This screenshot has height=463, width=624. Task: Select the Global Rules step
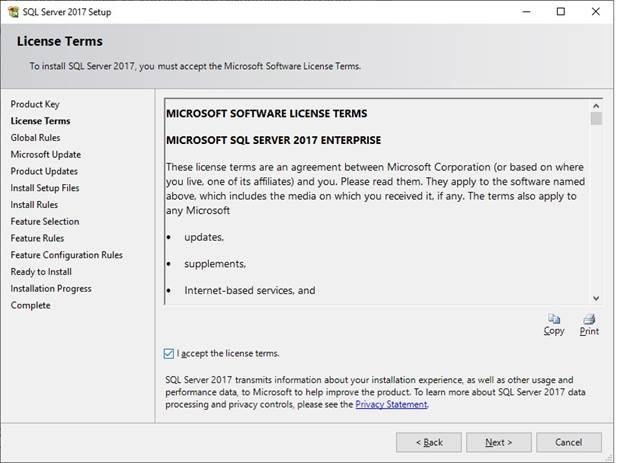click(x=36, y=138)
